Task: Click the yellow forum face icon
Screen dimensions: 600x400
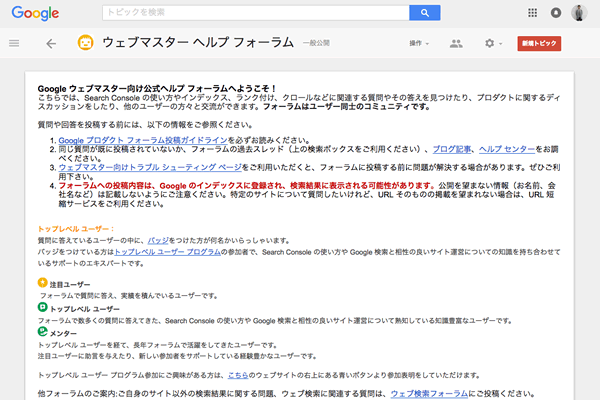Action: click(86, 44)
